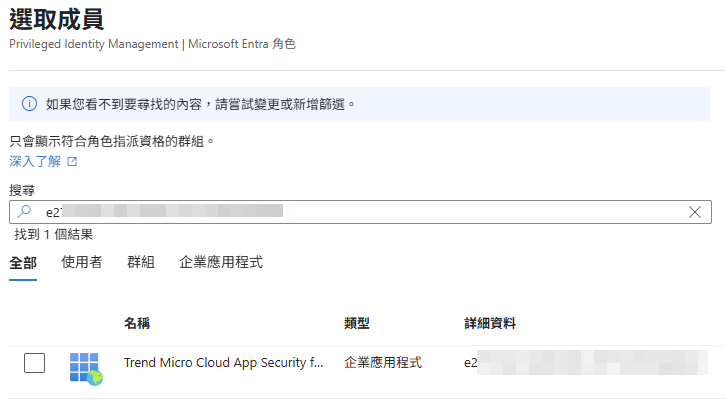Click the 選取成員 page title
725x420 pixels.
pos(56,18)
